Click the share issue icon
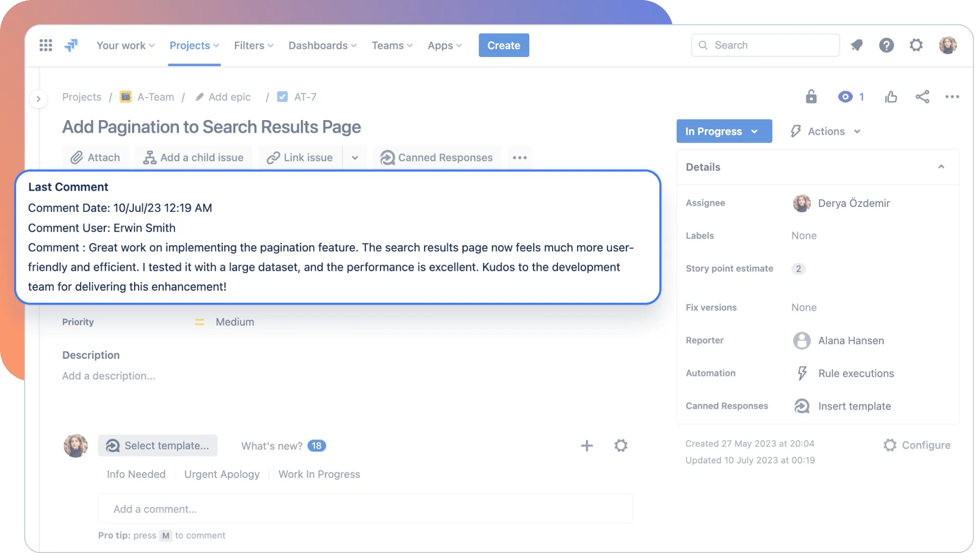The image size is (980, 553). [x=922, y=97]
